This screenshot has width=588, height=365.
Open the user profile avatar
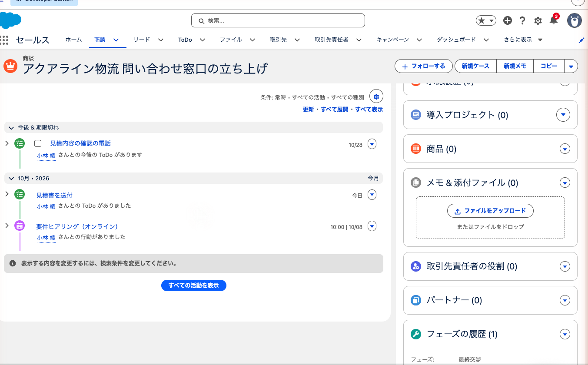(x=575, y=20)
